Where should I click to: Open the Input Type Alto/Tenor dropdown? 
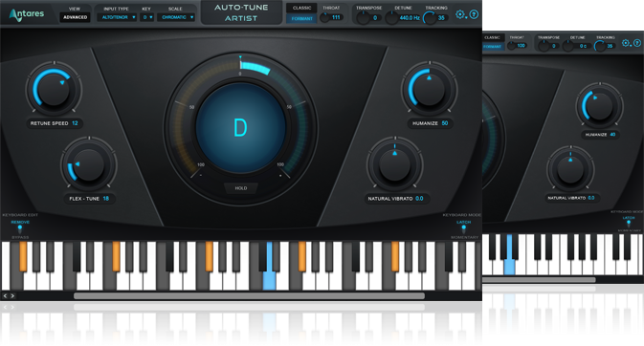pos(117,17)
